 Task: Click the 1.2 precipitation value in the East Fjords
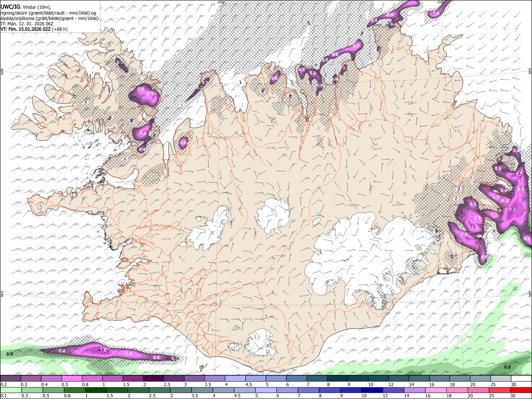475,228
